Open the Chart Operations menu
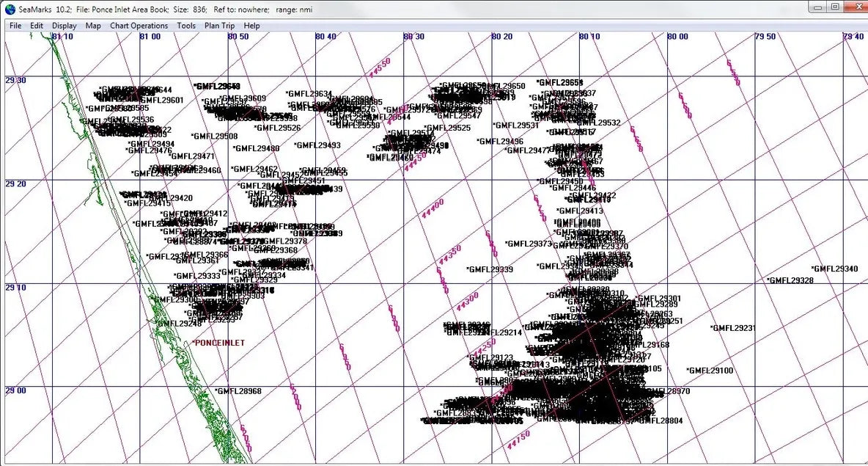Image resolution: width=868 pixels, height=466 pixels. click(x=139, y=26)
